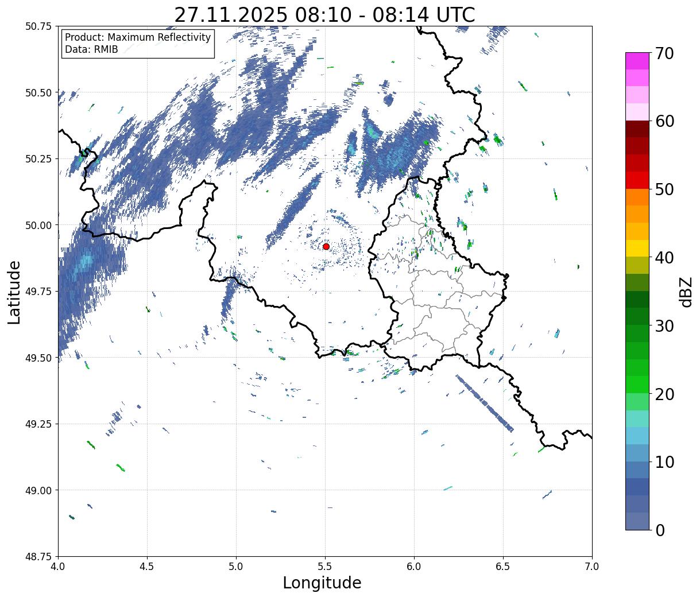Click the longitude tick label 5.5
Screen dimensions: 700x597
[x=325, y=566]
